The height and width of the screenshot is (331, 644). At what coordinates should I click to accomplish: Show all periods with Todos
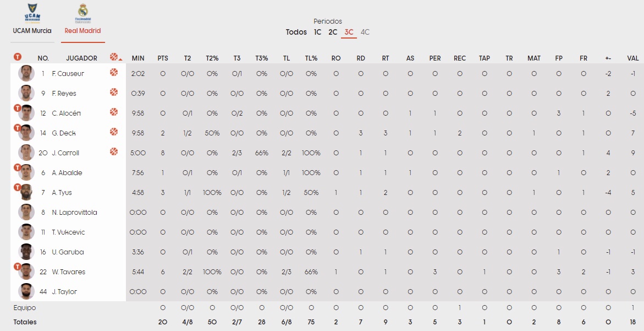[296, 32]
